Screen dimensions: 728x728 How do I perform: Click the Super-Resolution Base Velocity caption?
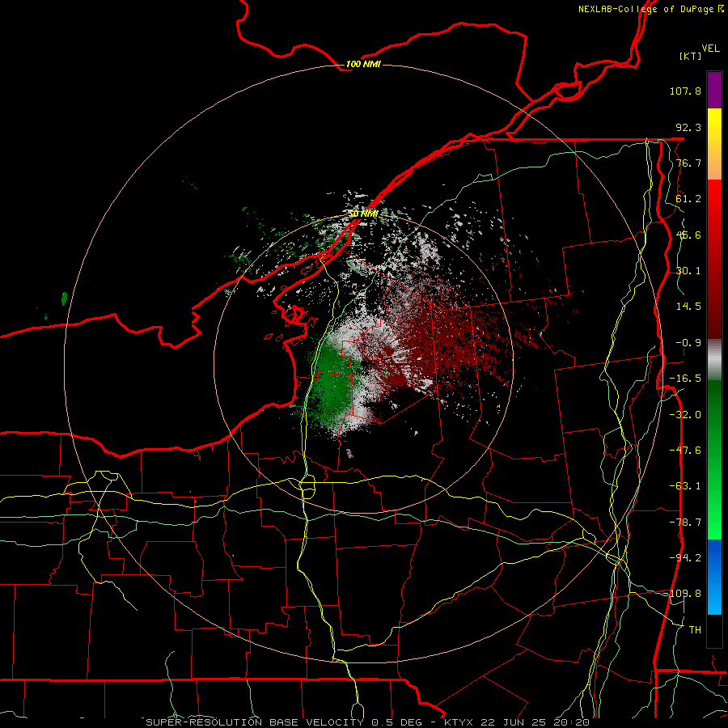point(368,722)
